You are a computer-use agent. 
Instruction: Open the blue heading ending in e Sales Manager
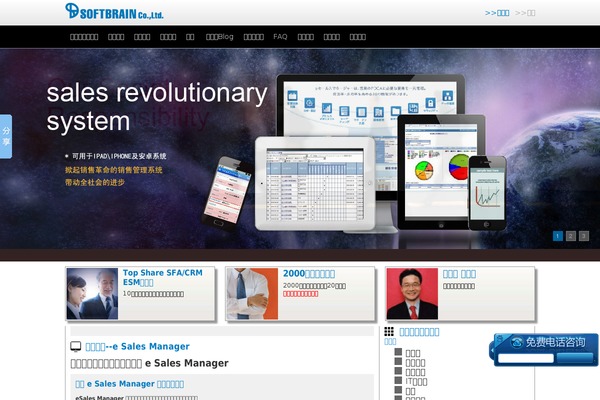coord(137,346)
